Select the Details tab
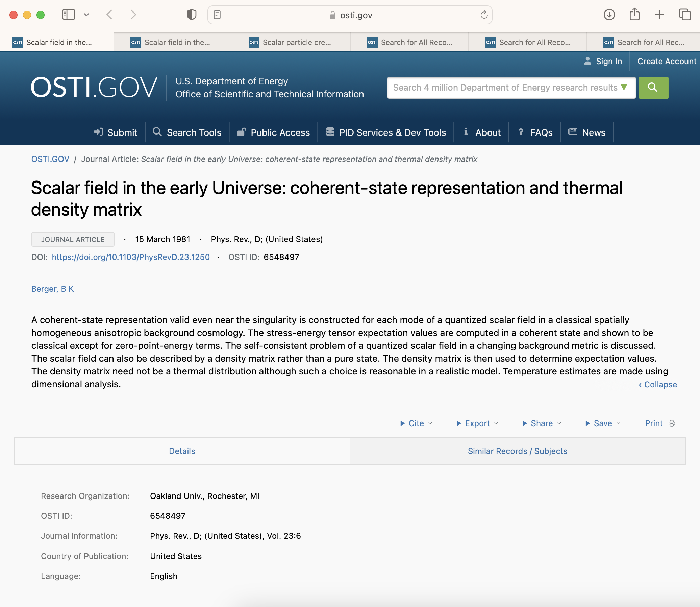 pos(182,451)
